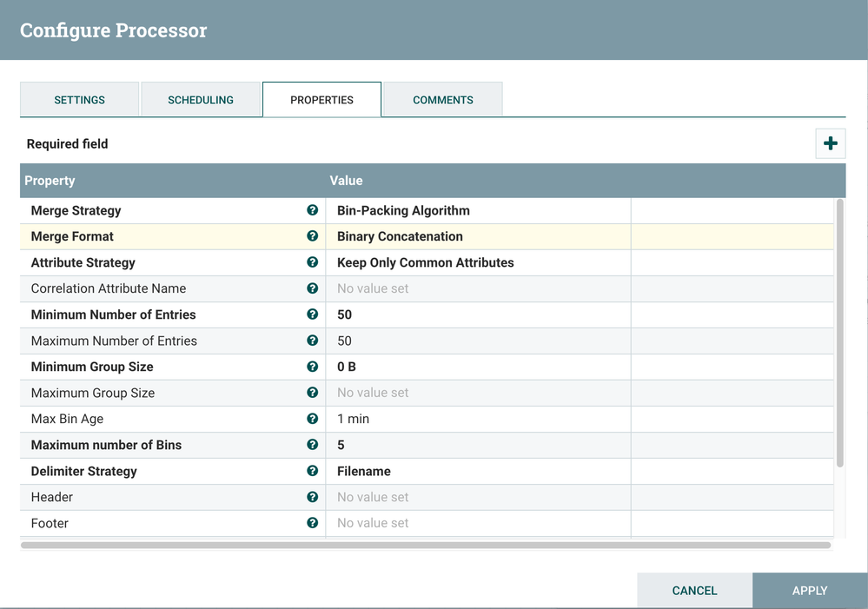Screen dimensions: 868x609
Task: Go to the Comments tab
Action: (x=443, y=100)
